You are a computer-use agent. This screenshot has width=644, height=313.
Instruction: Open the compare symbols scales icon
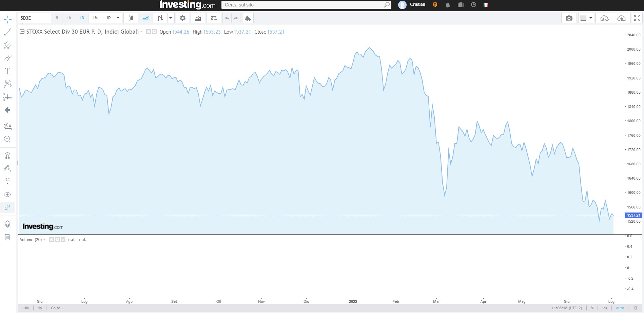(x=214, y=18)
